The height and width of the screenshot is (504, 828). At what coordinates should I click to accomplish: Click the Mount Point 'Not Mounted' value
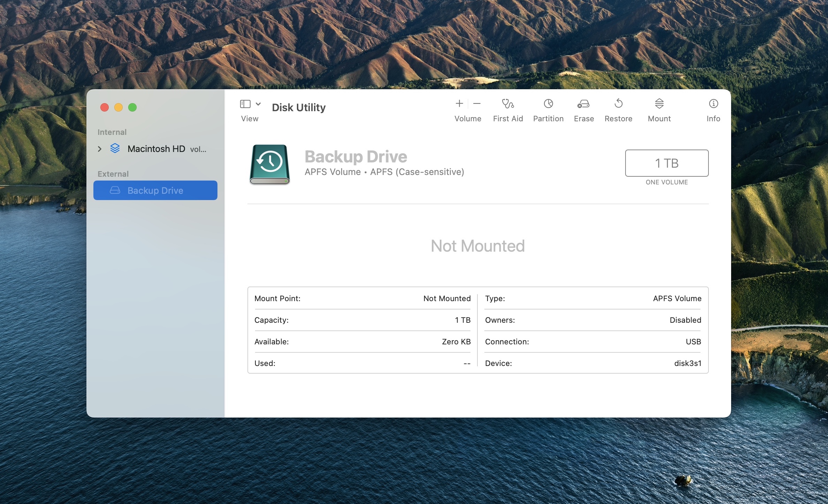pos(447,299)
